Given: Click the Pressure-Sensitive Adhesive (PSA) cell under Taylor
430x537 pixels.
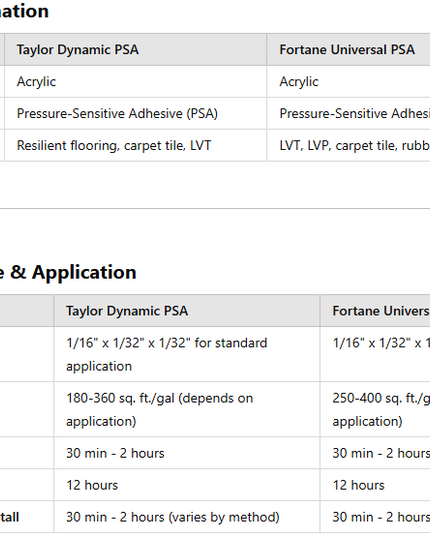Looking at the screenshot, I should pos(136,113).
